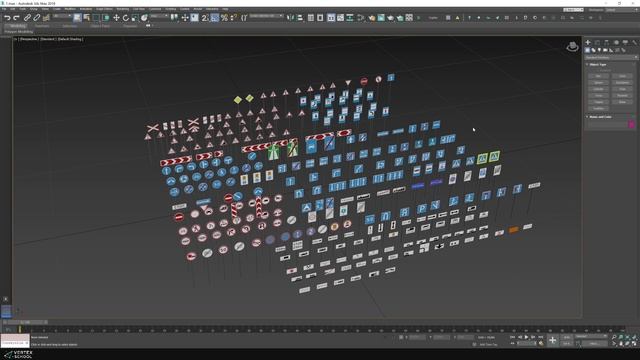
Task: Choose the Select Object tool
Action: pos(77,18)
